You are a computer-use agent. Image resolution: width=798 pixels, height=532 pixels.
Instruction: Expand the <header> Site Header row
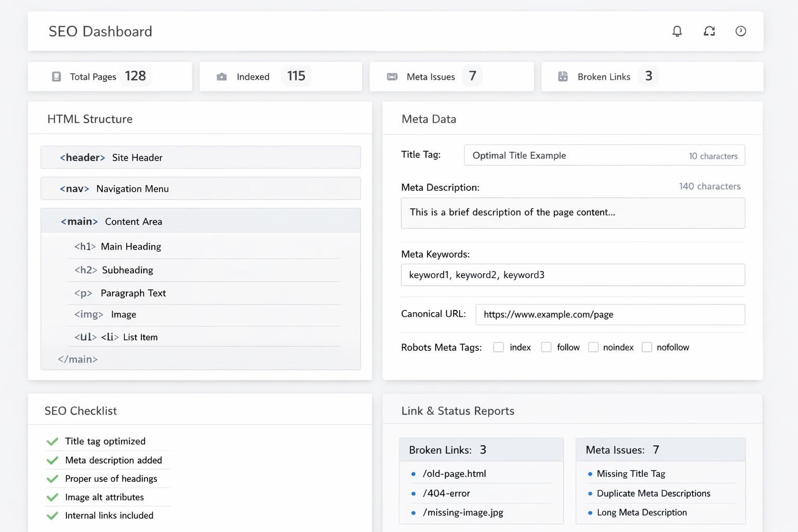(x=201, y=157)
